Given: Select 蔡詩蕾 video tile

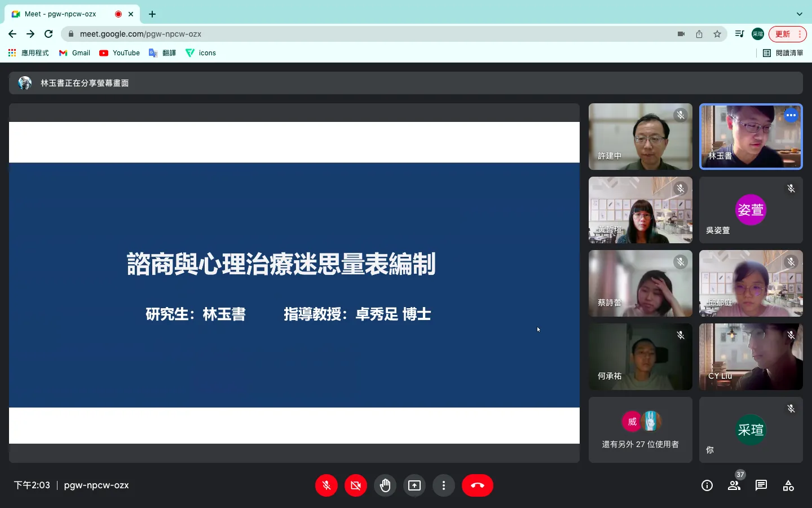Looking at the screenshot, I should (641, 283).
